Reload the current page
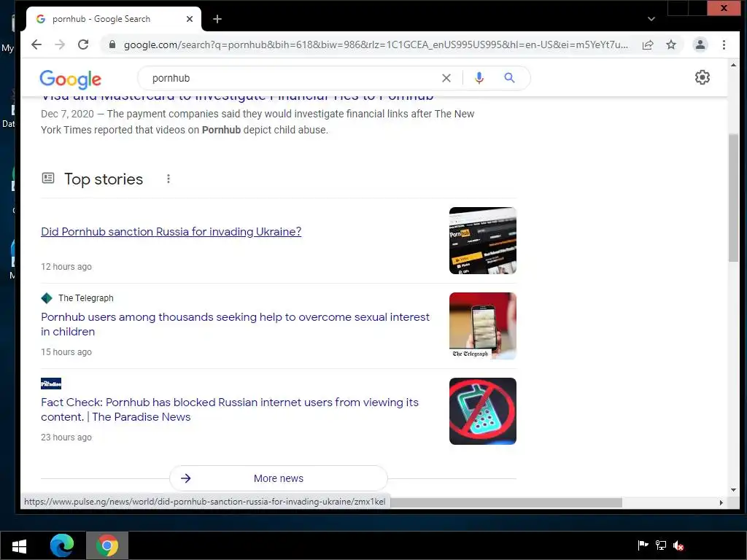The image size is (747, 560). tap(83, 44)
